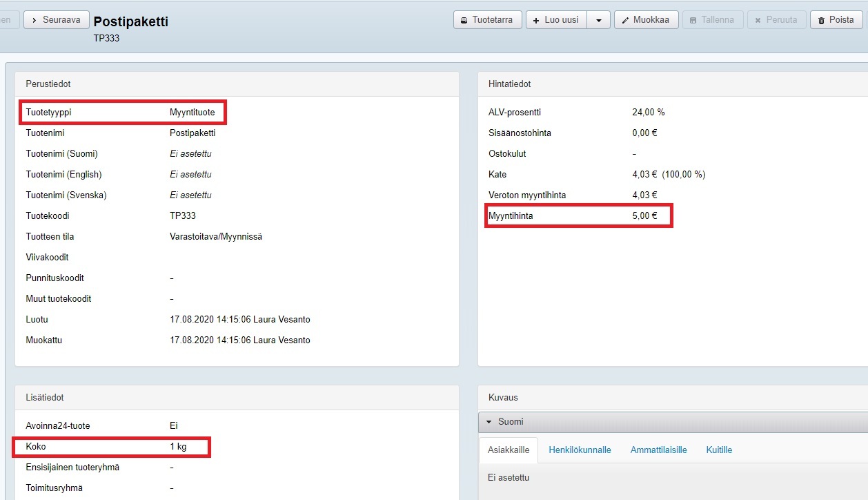Collapse the Suomi description section

pyautogui.click(x=489, y=422)
